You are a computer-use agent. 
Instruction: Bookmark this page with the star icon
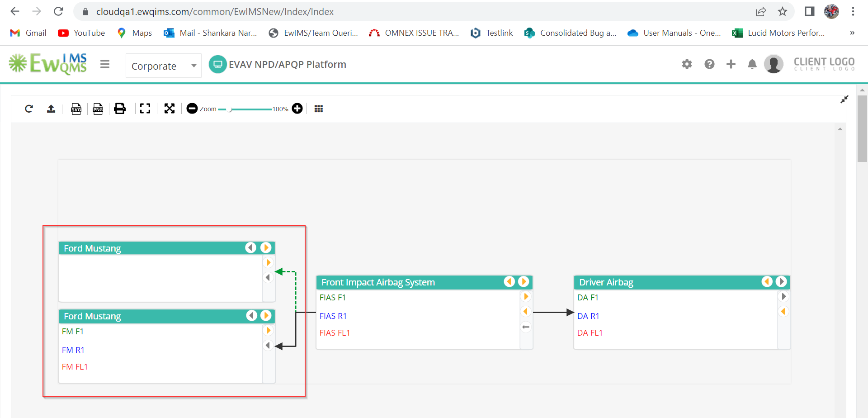coord(783,12)
